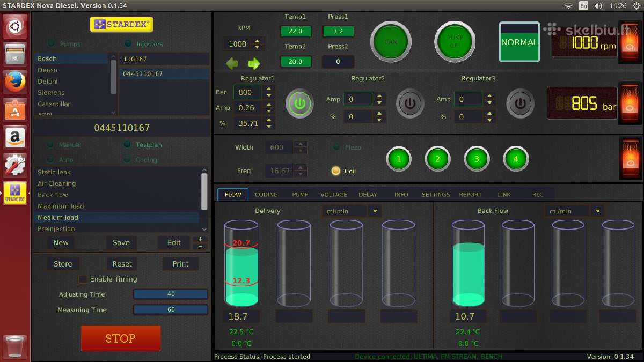This screenshot has height=362, width=644.
Task: Select injector channel 2 green button
Action: (438, 159)
